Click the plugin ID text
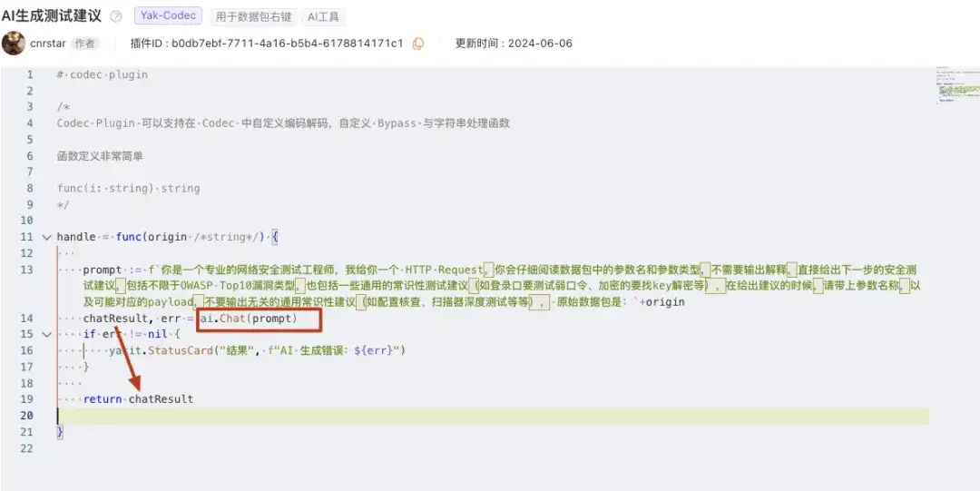The width and height of the screenshot is (980, 491). point(267,44)
